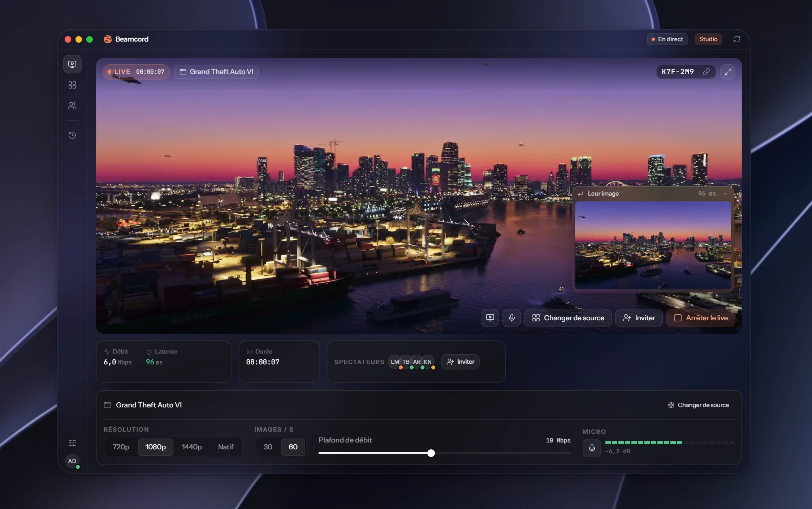Click the KN spectator avatar

(x=427, y=362)
